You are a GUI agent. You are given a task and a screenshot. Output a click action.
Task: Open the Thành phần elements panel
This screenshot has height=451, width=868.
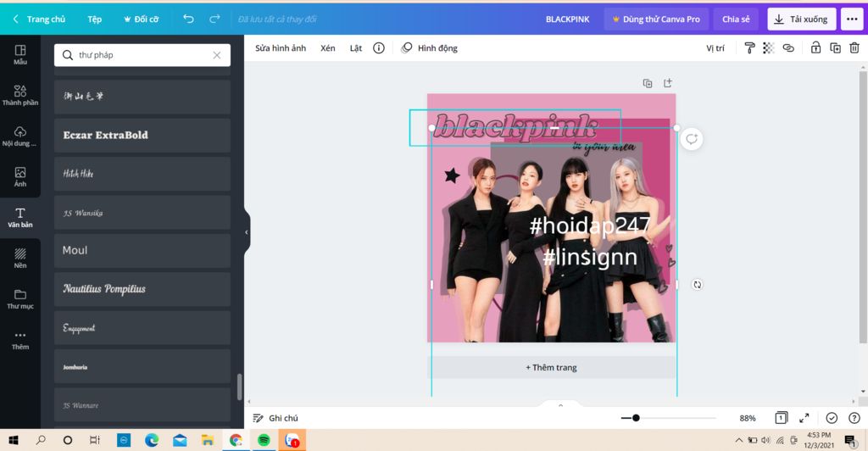pyautogui.click(x=20, y=95)
